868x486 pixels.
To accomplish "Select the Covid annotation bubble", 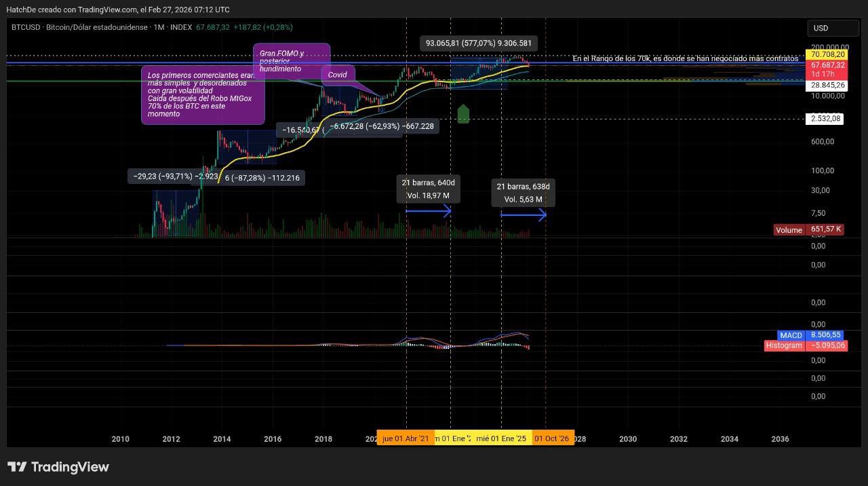I will coord(338,75).
